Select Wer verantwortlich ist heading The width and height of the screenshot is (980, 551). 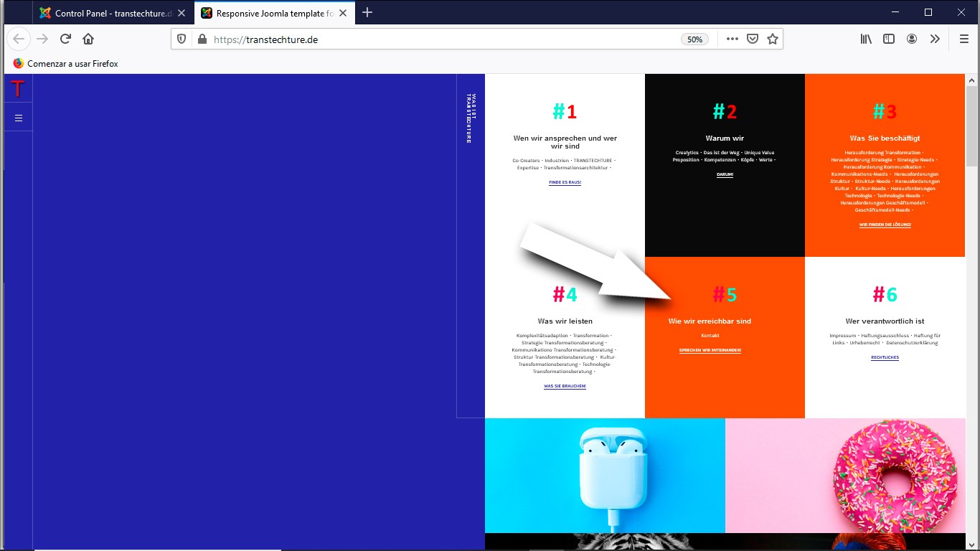click(x=885, y=321)
